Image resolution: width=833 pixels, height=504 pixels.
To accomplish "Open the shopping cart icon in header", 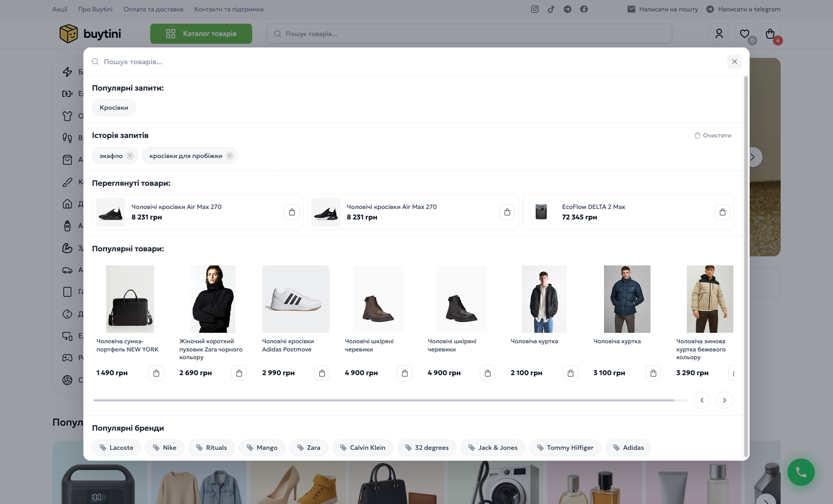I will (x=770, y=34).
